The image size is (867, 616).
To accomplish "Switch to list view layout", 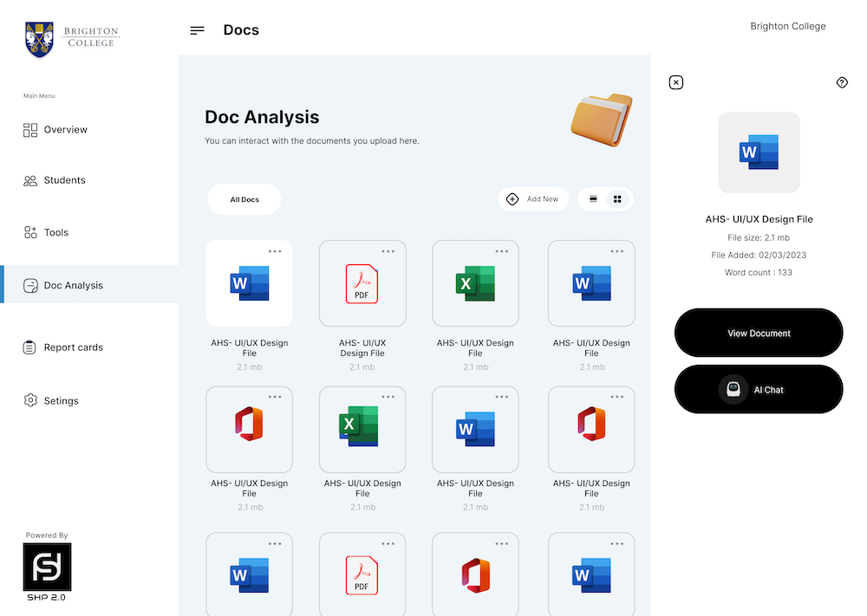I will [594, 199].
